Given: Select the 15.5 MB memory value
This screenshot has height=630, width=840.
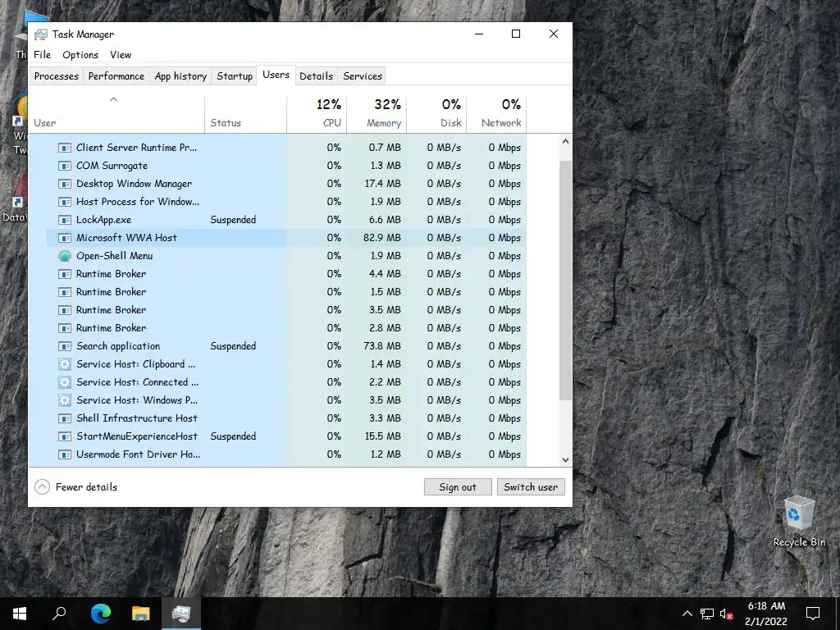Looking at the screenshot, I should click(x=382, y=436).
